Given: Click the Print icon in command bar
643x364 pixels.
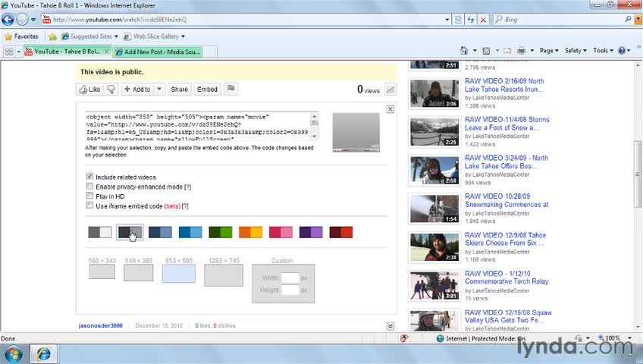Looking at the screenshot, I should click(521, 50).
